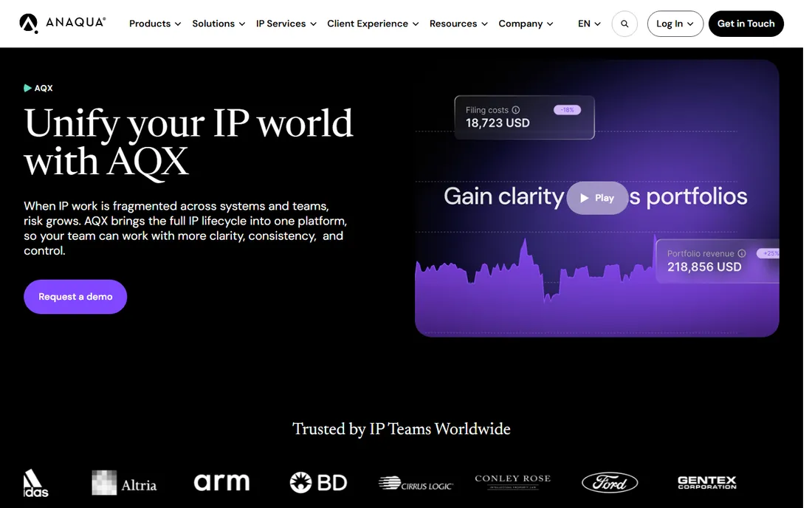The height and width of the screenshot is (508, 812).
Task: Click the green AQX triangle marker
Action: pos(27,88)
